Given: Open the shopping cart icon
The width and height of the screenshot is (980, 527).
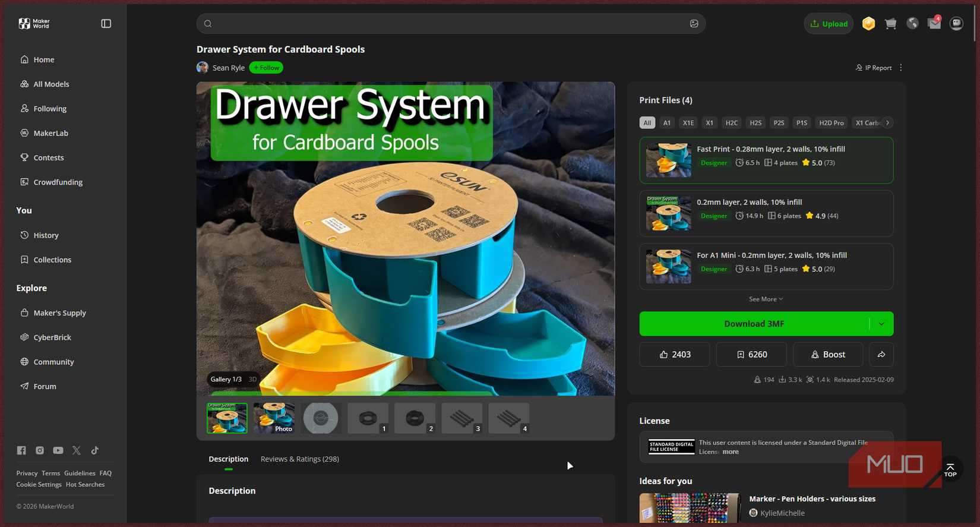Looking at the screenshot, I should (x=890, y=24).
